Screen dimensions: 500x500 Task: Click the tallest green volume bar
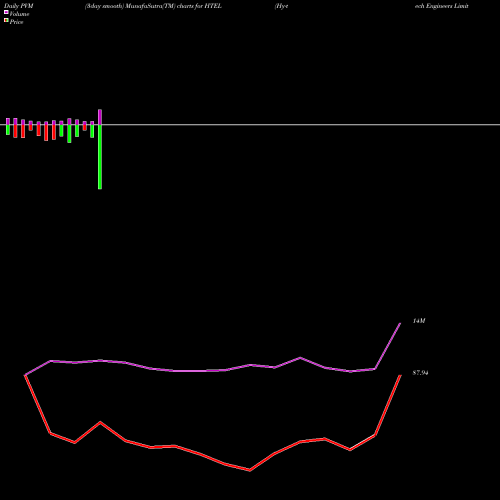[100, 157]
